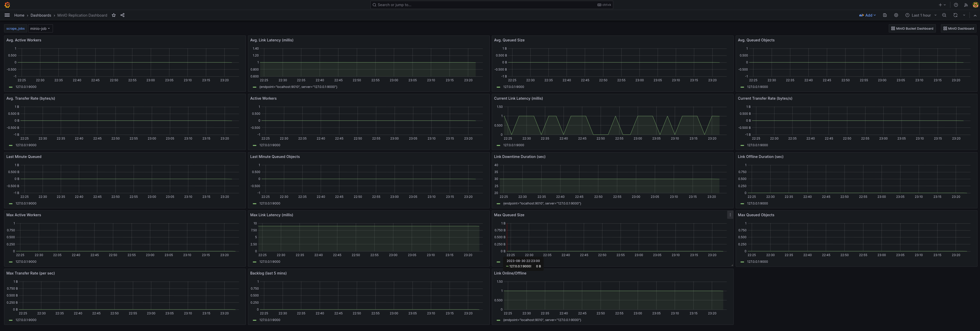
Task: Open the dashboard share dialog
Action: [x=122, y=15]
